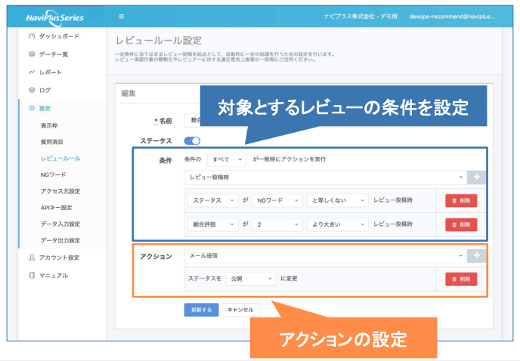The image size is (520, 361).
Task: Add an action with the plus button
Action: click(x=476, y=256)
